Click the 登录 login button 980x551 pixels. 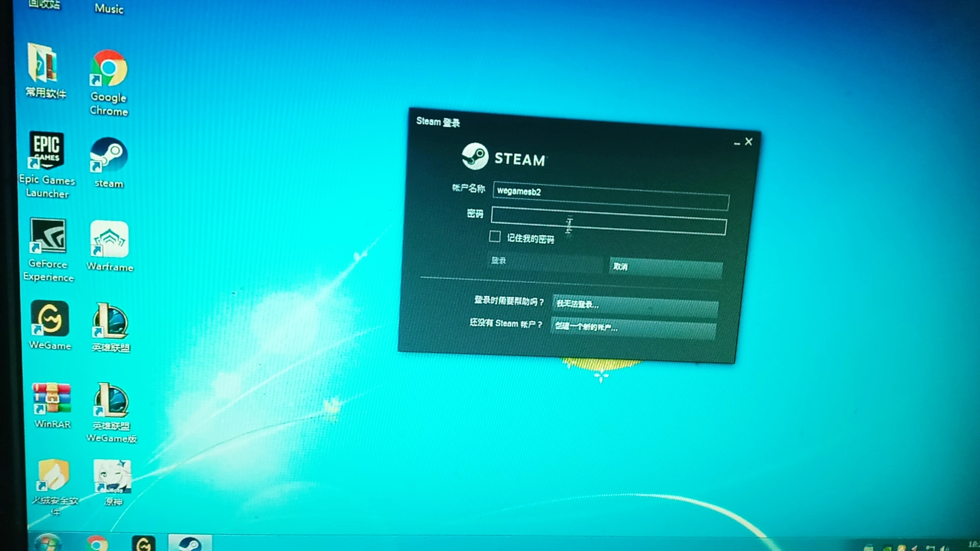(546, 263)
